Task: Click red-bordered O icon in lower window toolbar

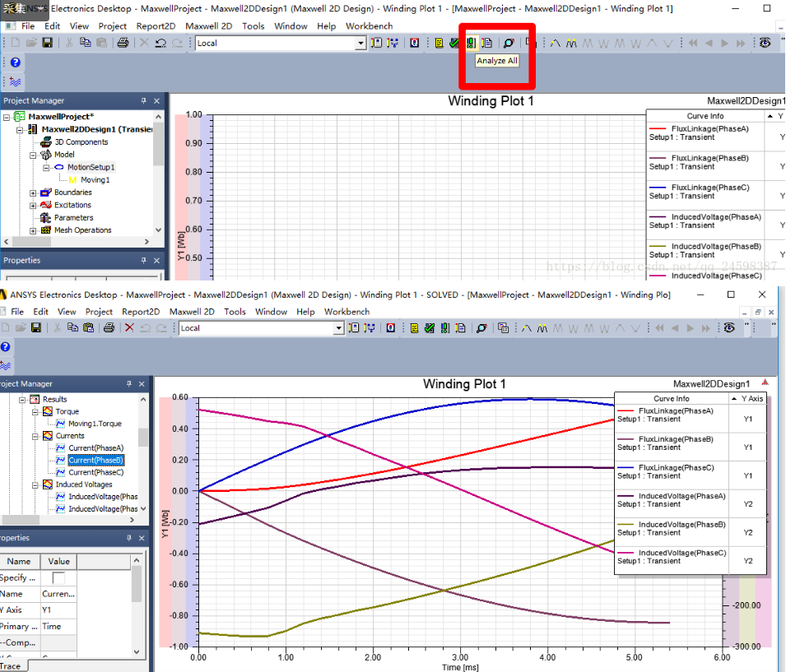Action: [x=390, y=327]
